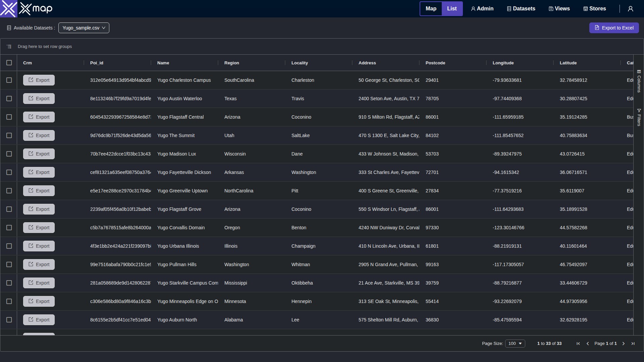644x362 pixels.
Task: Export the Yugo The Summit row
Action: pos(39,135)
